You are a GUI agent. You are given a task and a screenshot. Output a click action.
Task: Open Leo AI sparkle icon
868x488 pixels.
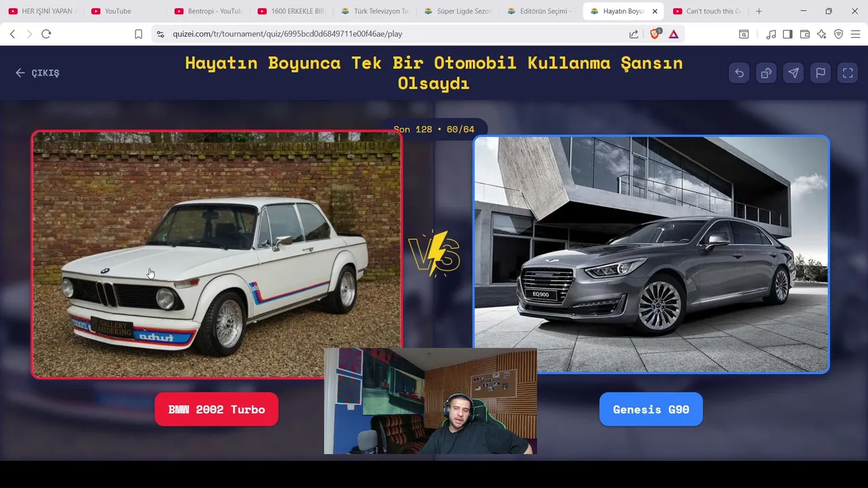[x=821, y=34]
